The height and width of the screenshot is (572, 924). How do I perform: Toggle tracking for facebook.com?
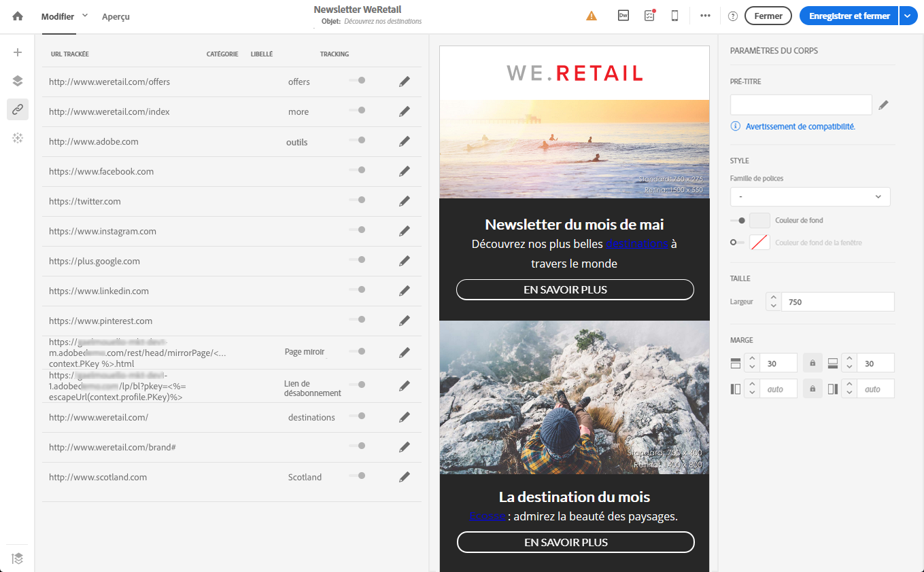[x=358, y=170]
